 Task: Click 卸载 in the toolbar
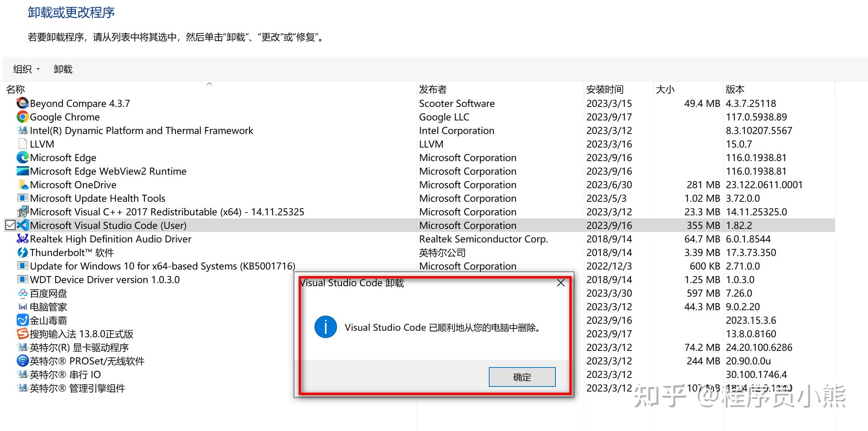coord(63,69)
